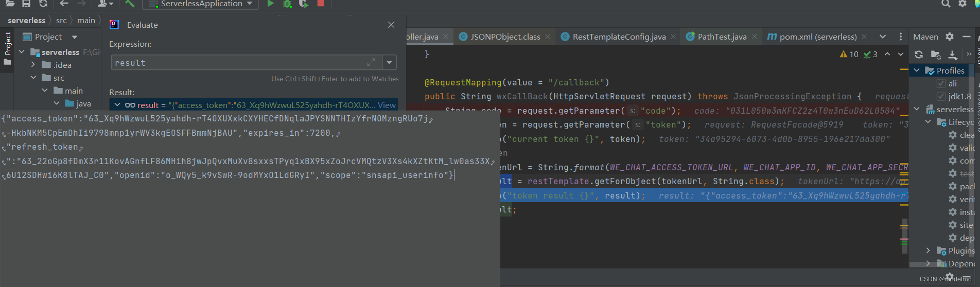Switch to the RestTemplateConfig.java tab
Image resolution: width=980 pixels, height=287 pixels.
[x=618, y=37]
